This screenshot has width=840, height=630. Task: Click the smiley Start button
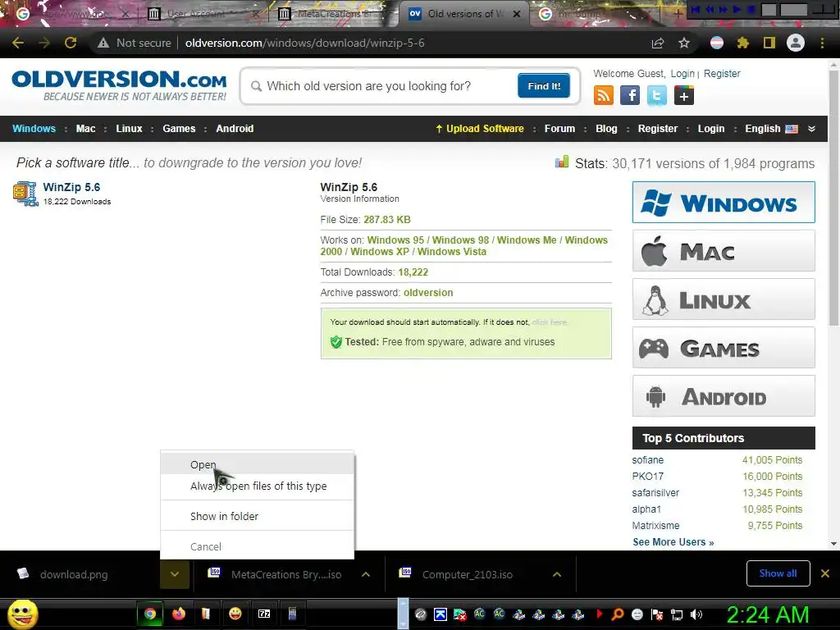pyautogui.click(x=22, y=614)
